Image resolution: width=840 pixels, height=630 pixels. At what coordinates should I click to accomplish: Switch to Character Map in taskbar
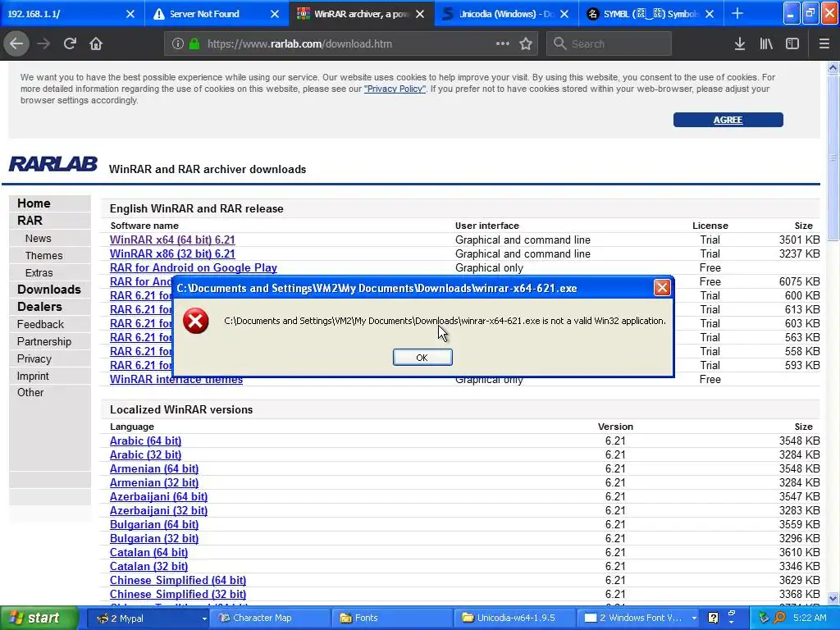271,618
